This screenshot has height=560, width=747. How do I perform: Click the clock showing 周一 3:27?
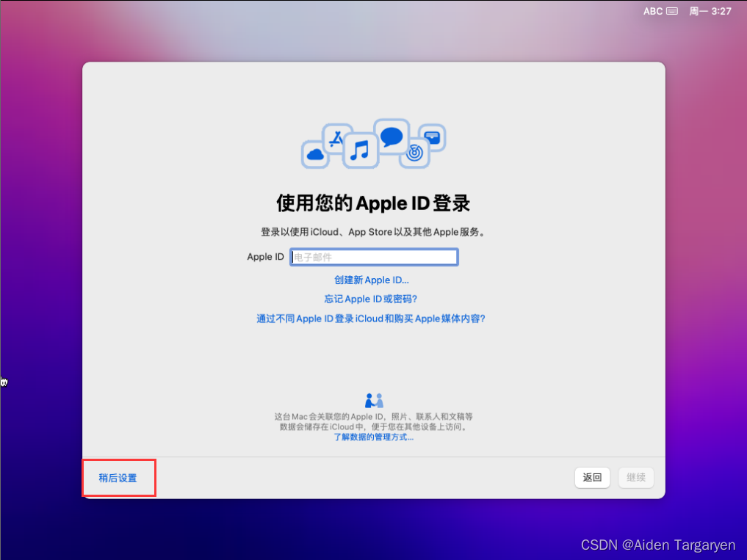click(710, 11)
